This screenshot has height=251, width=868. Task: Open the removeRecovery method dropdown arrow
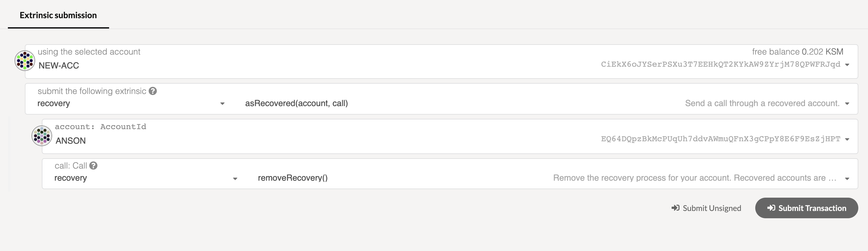coord(847,179)
